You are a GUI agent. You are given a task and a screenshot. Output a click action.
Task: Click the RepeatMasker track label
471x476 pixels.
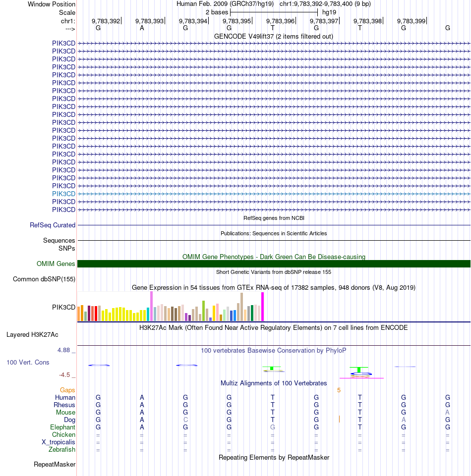[55, 465]
